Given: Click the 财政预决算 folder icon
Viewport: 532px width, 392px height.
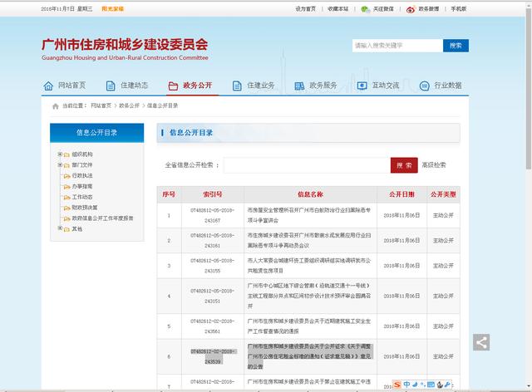Looking at the screenshot, I should click(66, 208).
